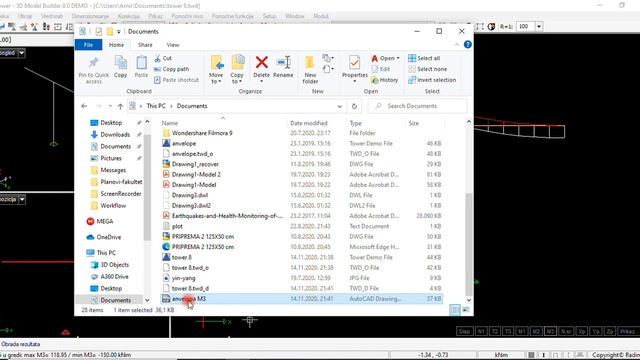Go back with the left arrow
This screenshot has width=640, height=360.
(x=84, y=106)
